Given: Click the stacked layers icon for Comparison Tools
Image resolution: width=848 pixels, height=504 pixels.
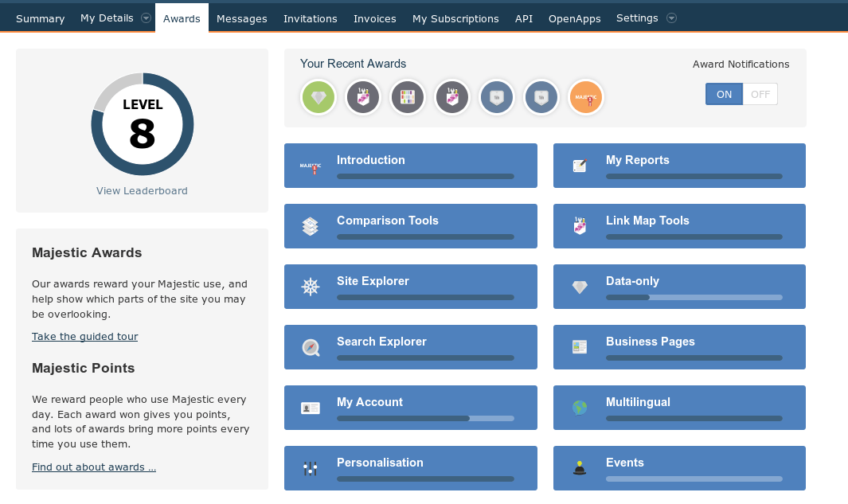Looking at the screenshot, I should (311, 226).
